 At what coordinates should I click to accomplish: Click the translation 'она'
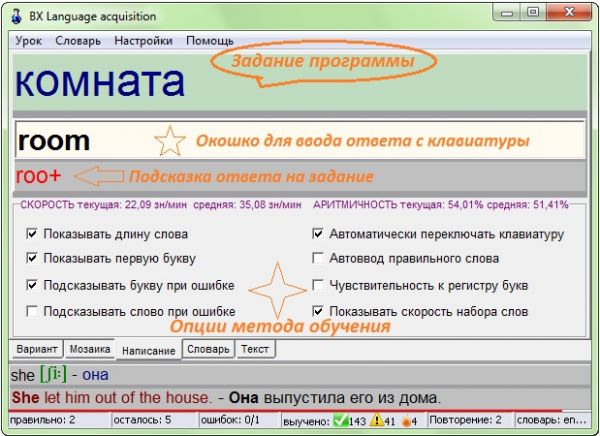pyautogui.click(x=95, y=374)
